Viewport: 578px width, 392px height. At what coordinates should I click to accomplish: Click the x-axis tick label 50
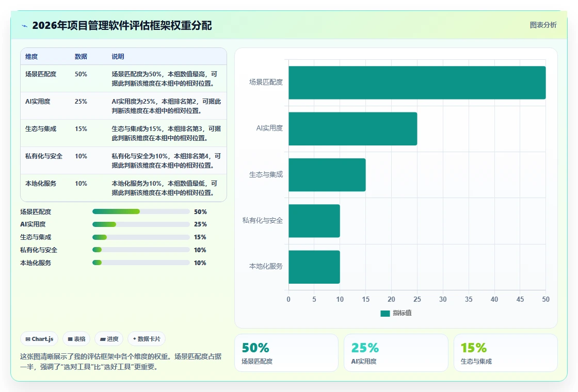click(x=545, y=299)
